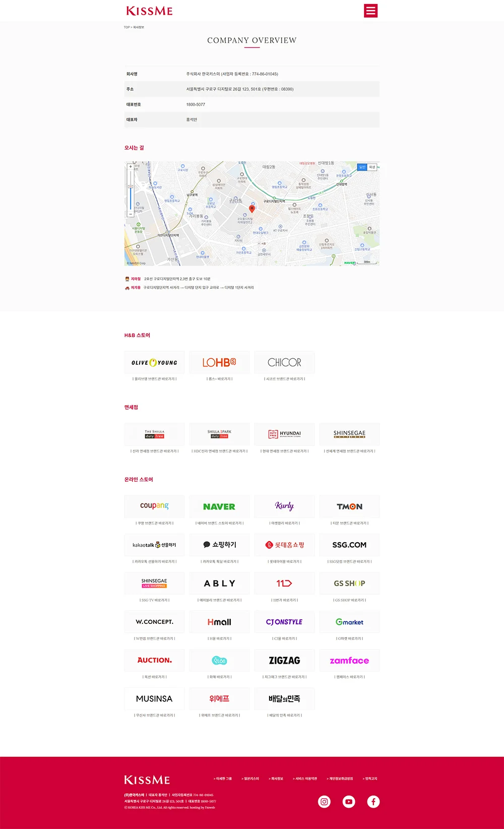504x829 pixels.
Task: Open the Kakao 쇼핑하기 logo
Action: coord(219,545)
